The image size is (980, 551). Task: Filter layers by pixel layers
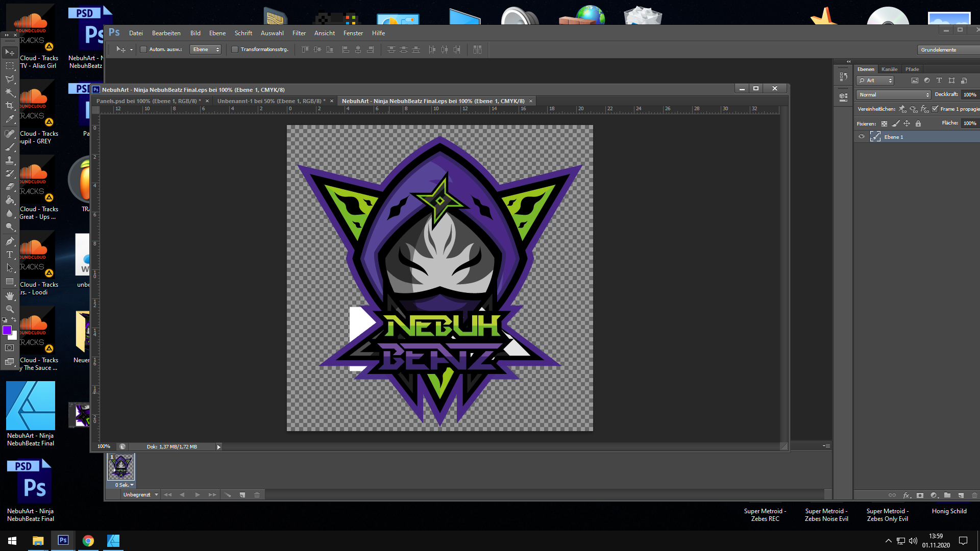click(915, 81)
